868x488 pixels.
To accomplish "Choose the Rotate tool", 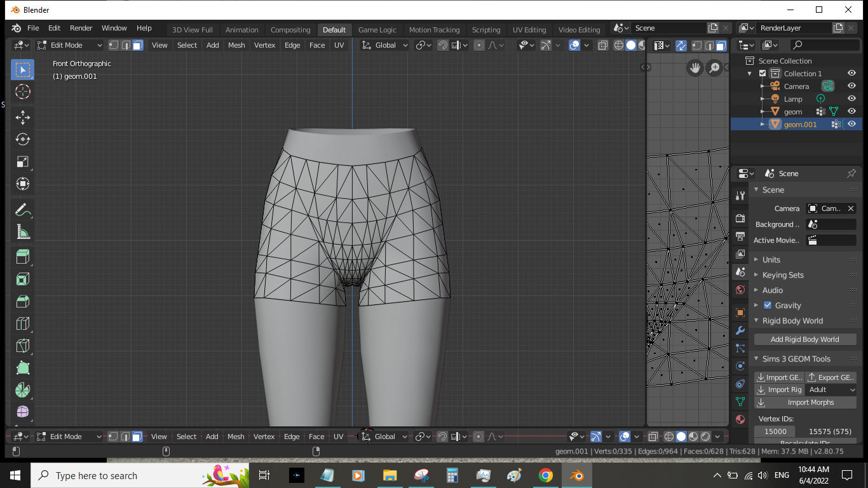I will click(22, 139).
